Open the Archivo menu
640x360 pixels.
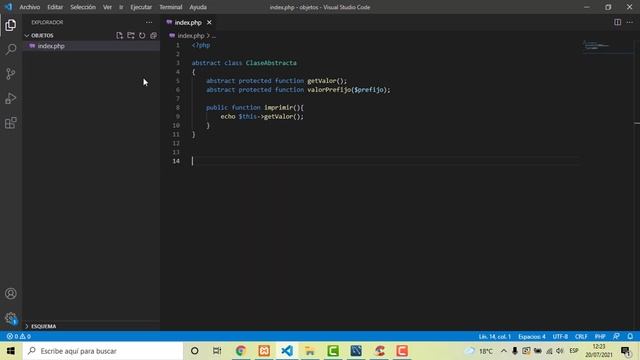click(x=30, y=7)
